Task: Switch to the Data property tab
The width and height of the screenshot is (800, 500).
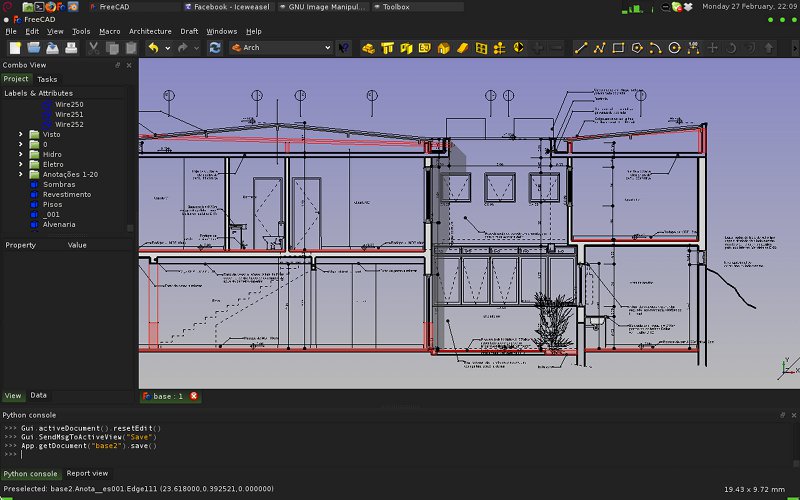Action: 38,395
